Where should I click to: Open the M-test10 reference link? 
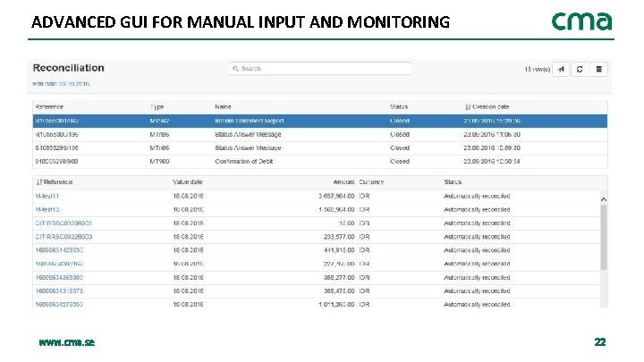click(x=47, y=210)
